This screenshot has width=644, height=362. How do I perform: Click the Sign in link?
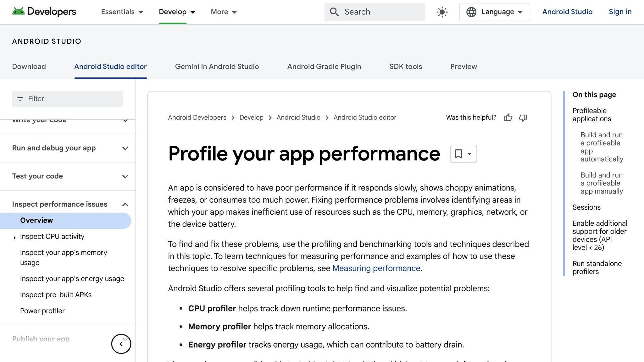(x=620, y=12)
